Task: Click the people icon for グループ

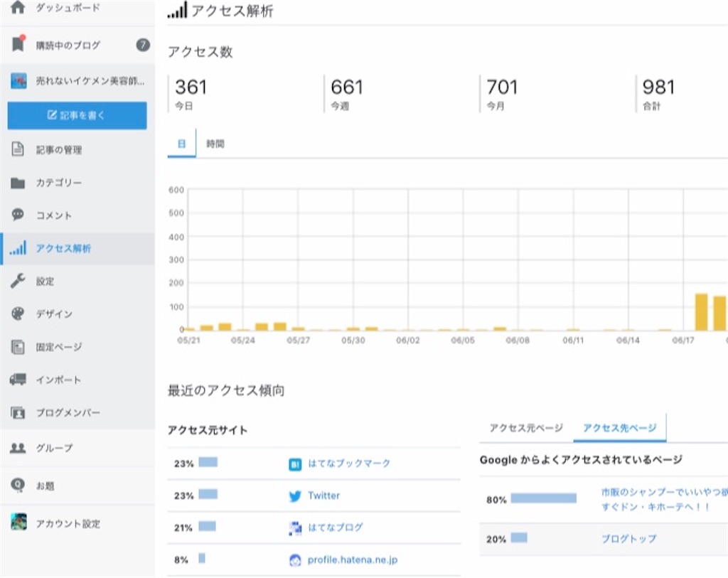Action: point(18,448)
